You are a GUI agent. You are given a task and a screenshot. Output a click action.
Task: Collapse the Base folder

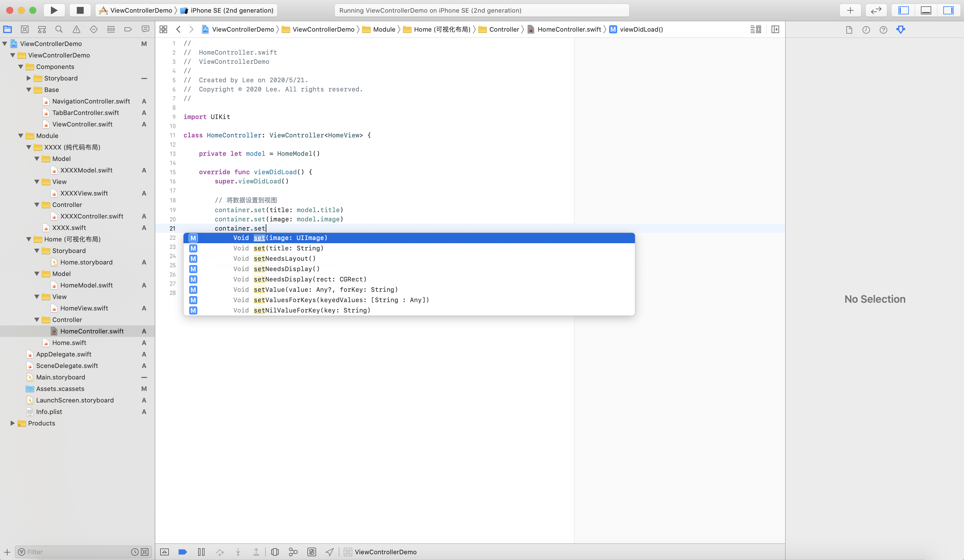pyautogui.click(x=29, y=89)
